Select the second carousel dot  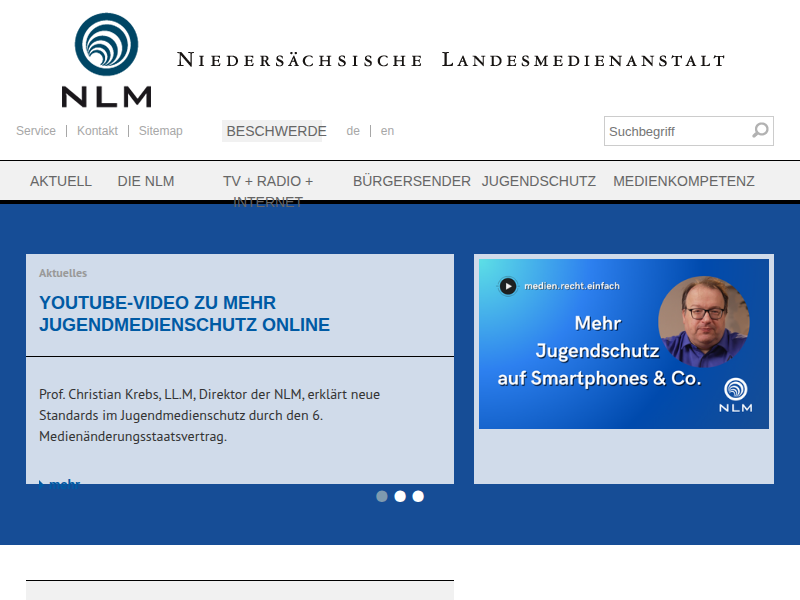point(400,496)
